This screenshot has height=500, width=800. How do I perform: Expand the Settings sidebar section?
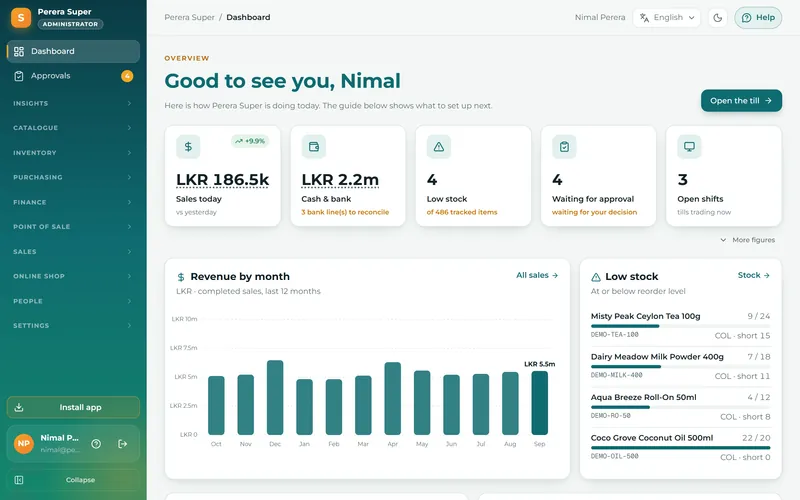[73, 326]
